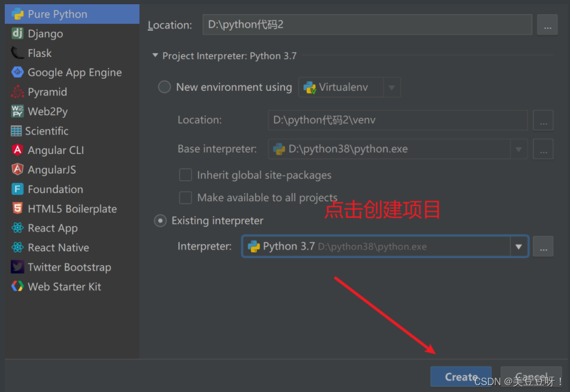570x392 pixels.
Task: Click the Web Starter Kit icon
Action: pyautogui.click(x=18, y=286)
